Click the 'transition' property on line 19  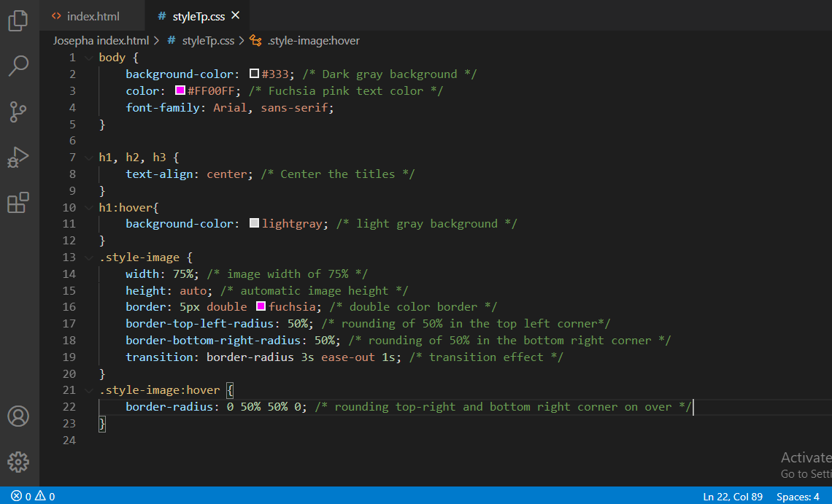click(x=159, y=357)
